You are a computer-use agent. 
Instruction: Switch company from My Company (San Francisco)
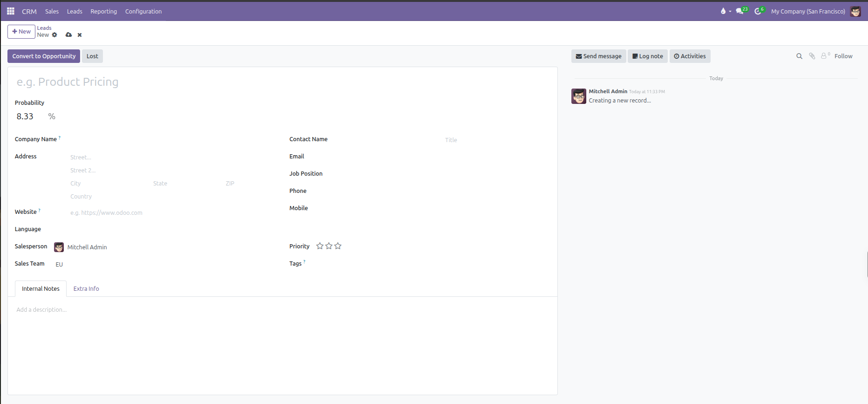tap(808, 11)
